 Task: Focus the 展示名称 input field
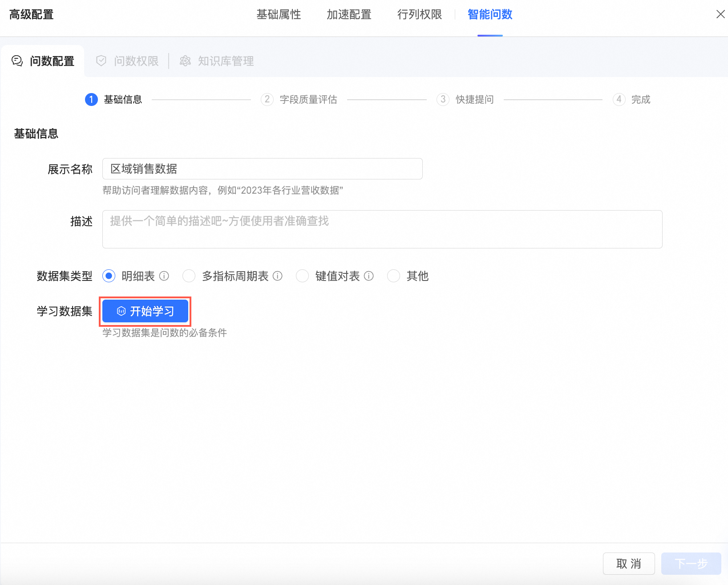point(263,169)
